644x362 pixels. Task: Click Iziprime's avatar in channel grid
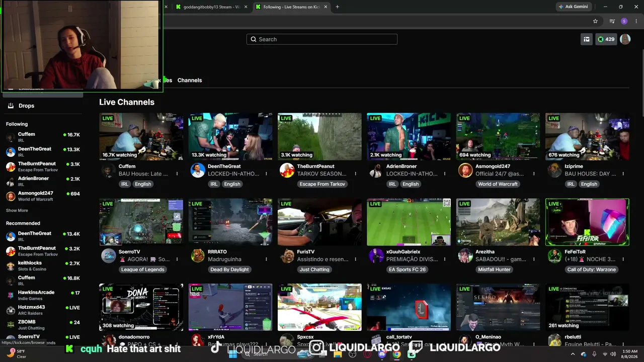click(x=554, y=170)
